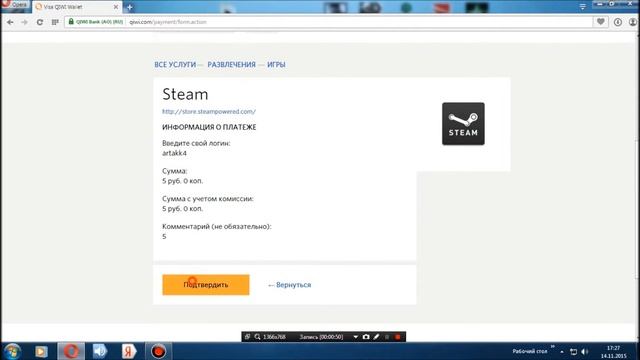Screen dimensions: 640x360
Task: Go back via the Вернуться link
Action: 289,285
